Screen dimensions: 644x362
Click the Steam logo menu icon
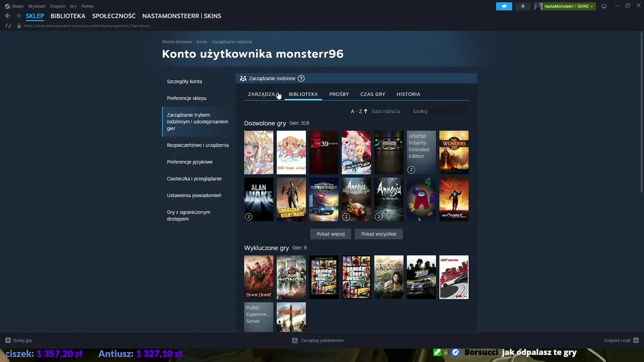7,6
